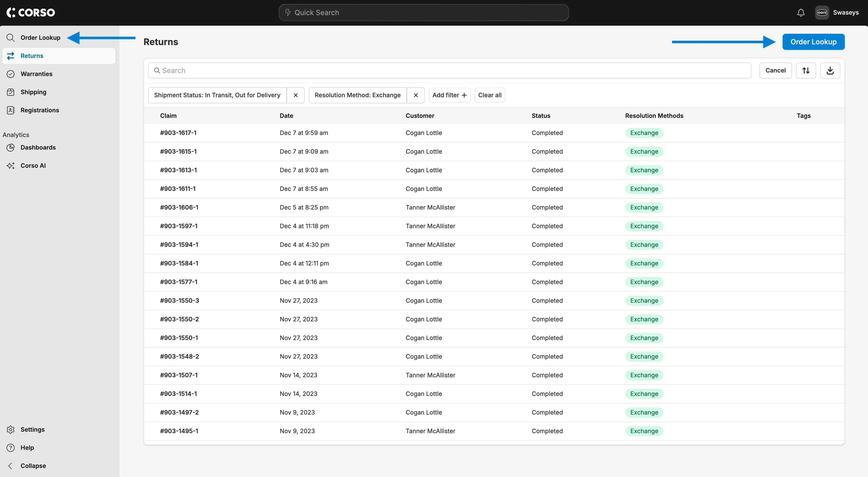
Task: Click the Tags column header
Action: tap(804, 116)
